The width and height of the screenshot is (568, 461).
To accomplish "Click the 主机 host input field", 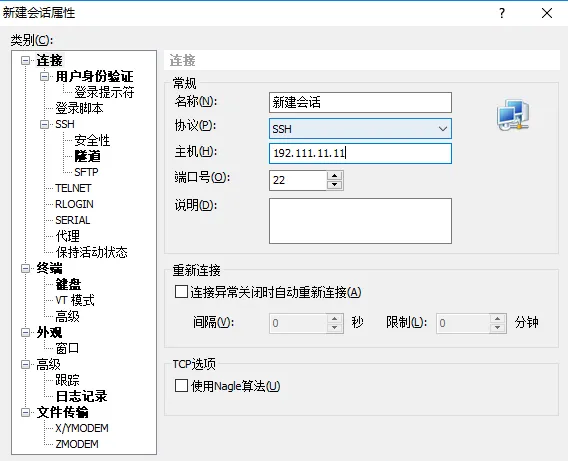I will (360, 154).
